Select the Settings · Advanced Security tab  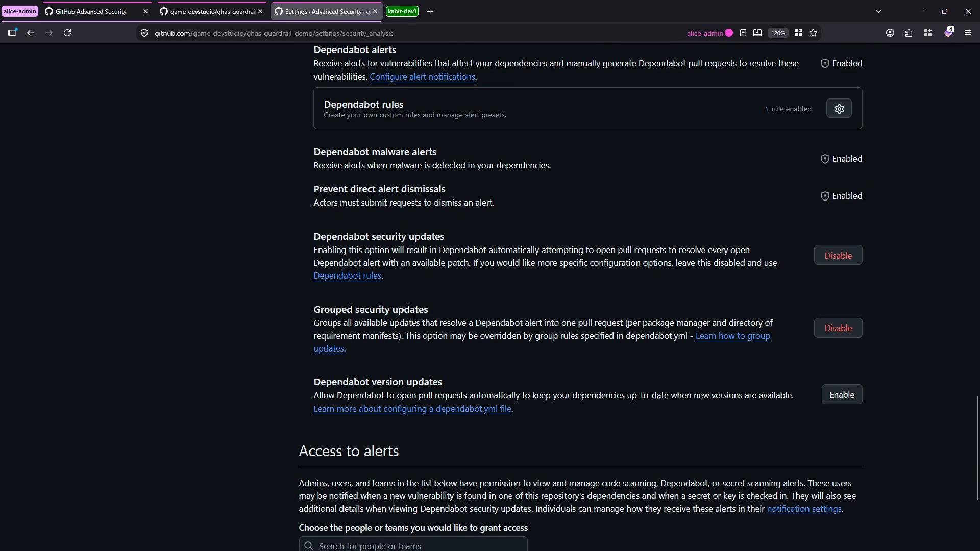327,11
